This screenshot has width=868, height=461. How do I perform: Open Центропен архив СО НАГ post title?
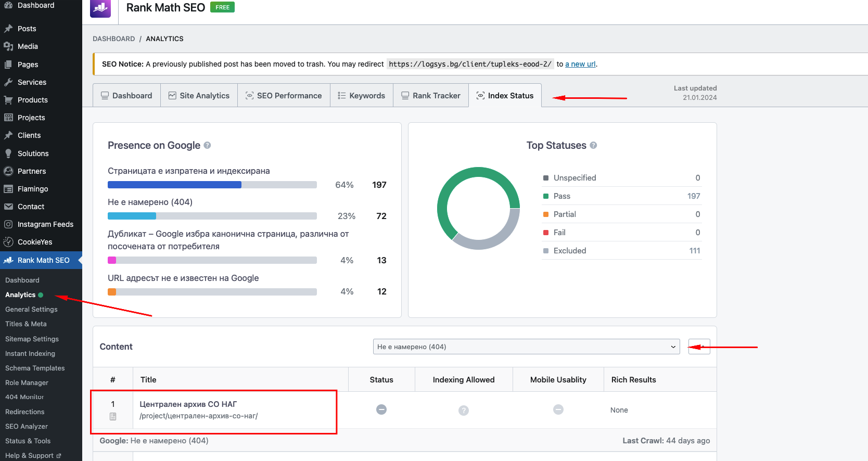point(188,404)
